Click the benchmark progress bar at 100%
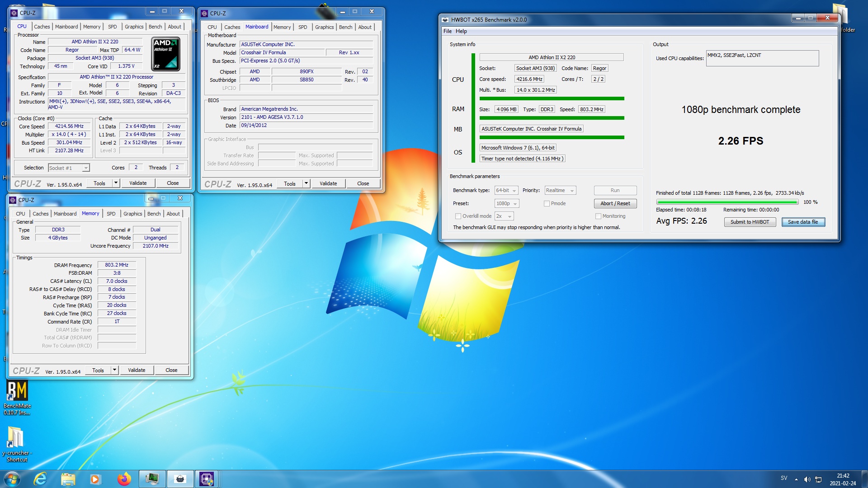The image size is (868, 488). click(x=727, y=202)
